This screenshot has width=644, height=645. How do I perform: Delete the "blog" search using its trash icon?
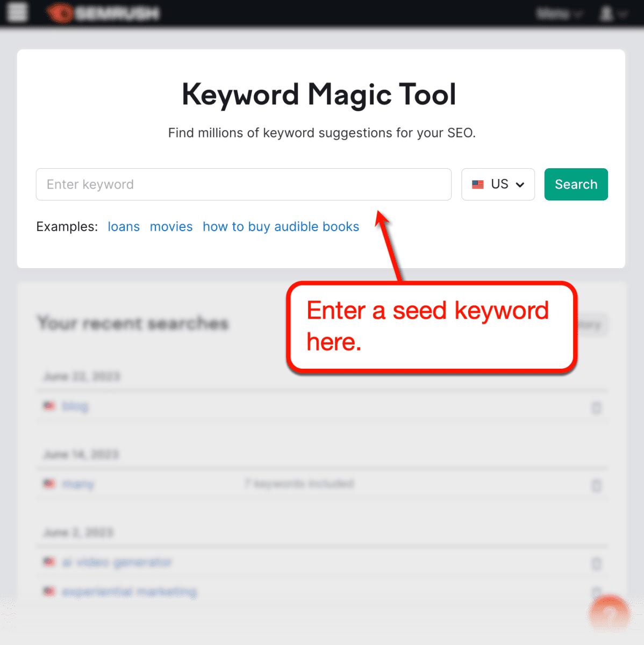click(x=596, y=408)
